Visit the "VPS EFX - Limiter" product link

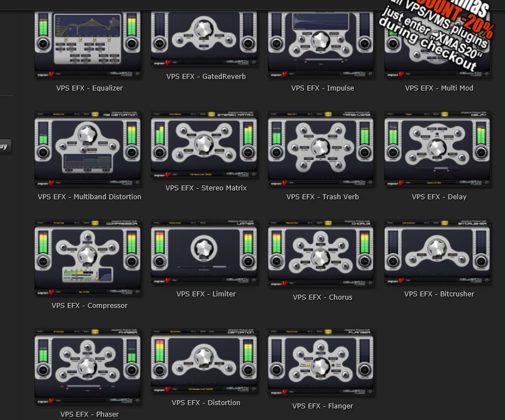click(x=206, y=294)
